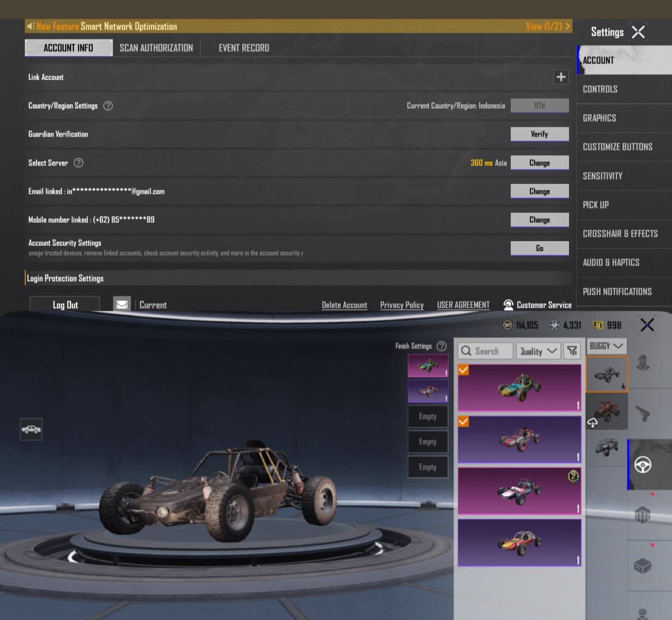Viewport: 672px width, 620px height.
Task: Select the ACCOUNT INFO tab
Action: pyautogui.click(x=68, y=48)
